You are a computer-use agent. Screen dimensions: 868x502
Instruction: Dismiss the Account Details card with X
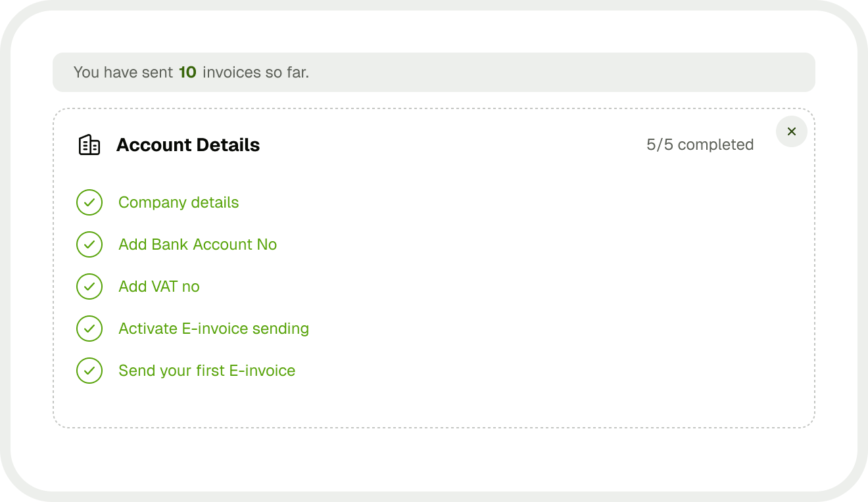point(792,131)
